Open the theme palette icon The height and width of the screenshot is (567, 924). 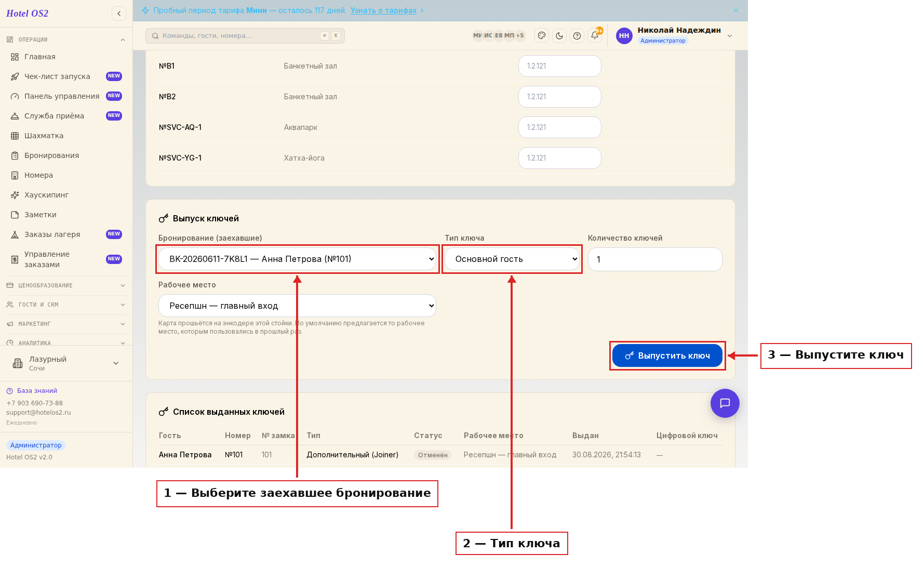[x=542, y=36]
